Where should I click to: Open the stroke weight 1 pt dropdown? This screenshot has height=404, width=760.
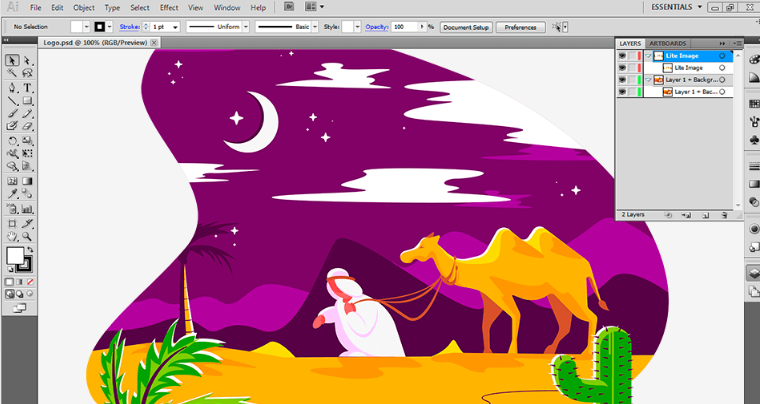pyautogui.click(x=175, y=27)
